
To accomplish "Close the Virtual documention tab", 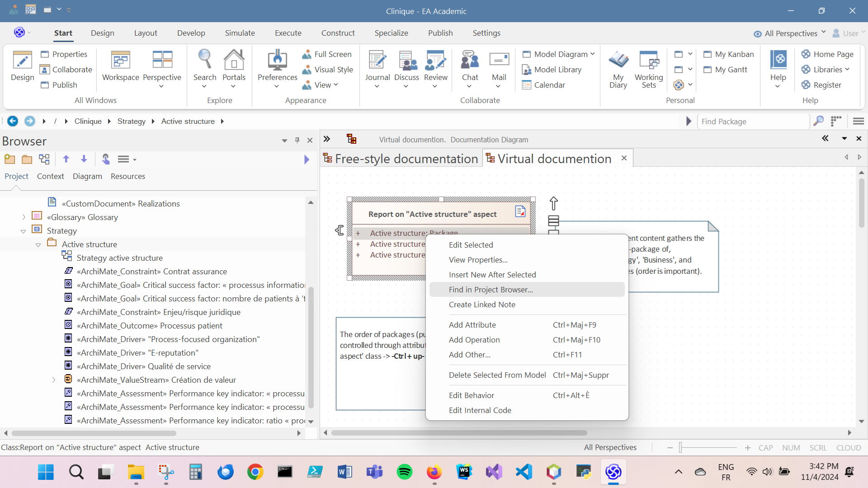I will [624, 158].
